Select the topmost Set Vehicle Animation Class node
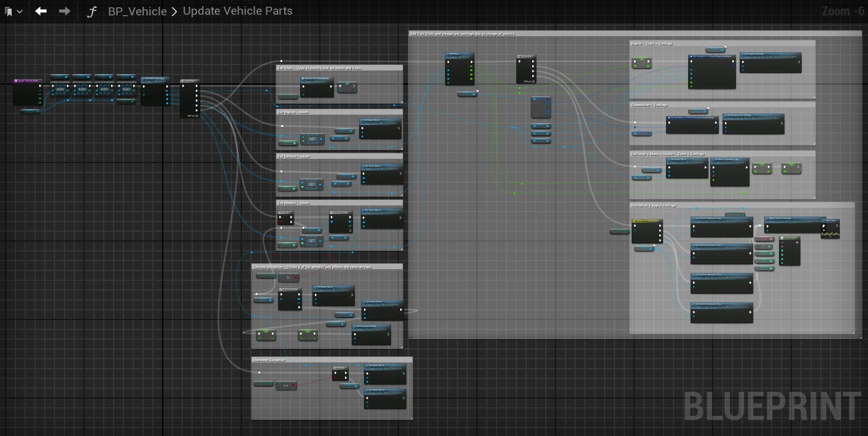This screenshot has width=868, height=436. (721, 227)
